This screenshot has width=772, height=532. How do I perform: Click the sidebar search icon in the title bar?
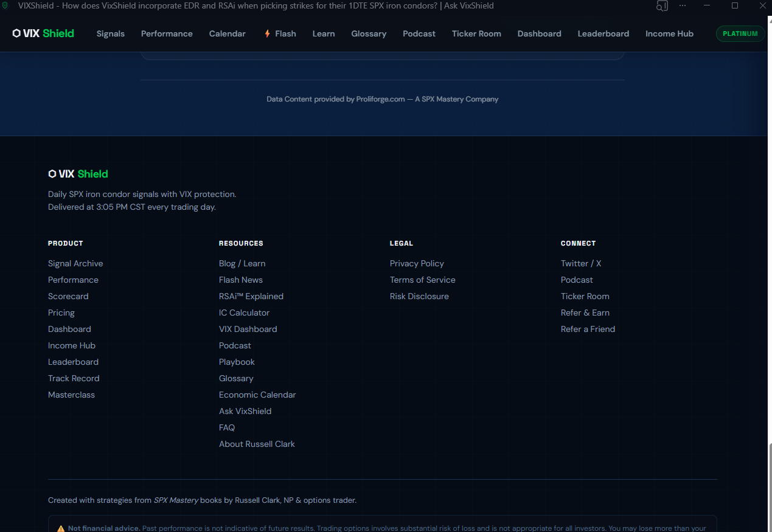coord(662,6)
